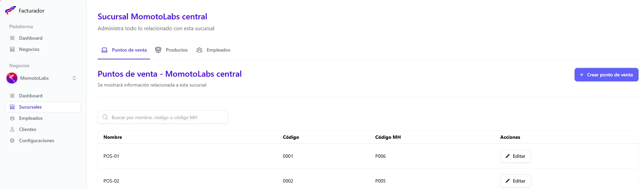
Task: Focus the search by nombre or código field
Action: pyautogui.click(x=167, y=117)
